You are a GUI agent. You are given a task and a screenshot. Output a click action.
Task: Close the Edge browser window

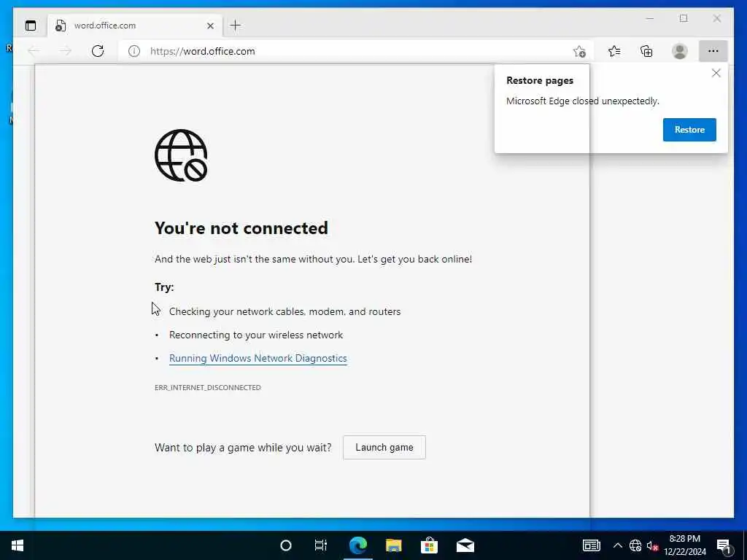[717, 18]
